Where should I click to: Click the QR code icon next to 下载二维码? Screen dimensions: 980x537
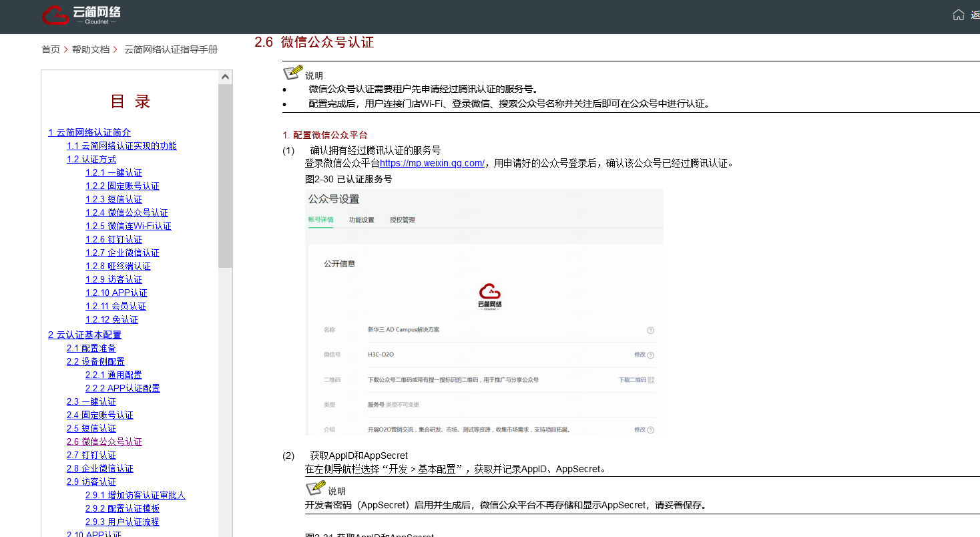(651, 380)
